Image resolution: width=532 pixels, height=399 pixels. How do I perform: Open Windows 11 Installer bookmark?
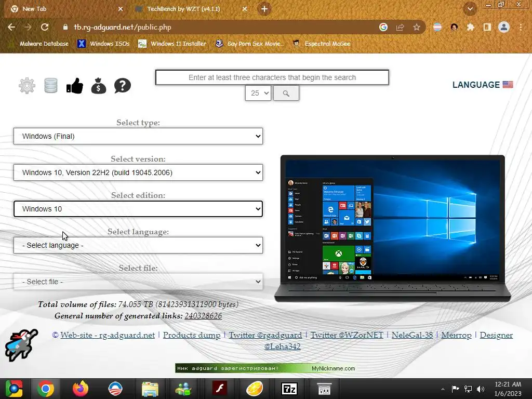pyautogui.click(x=172, y=44)
